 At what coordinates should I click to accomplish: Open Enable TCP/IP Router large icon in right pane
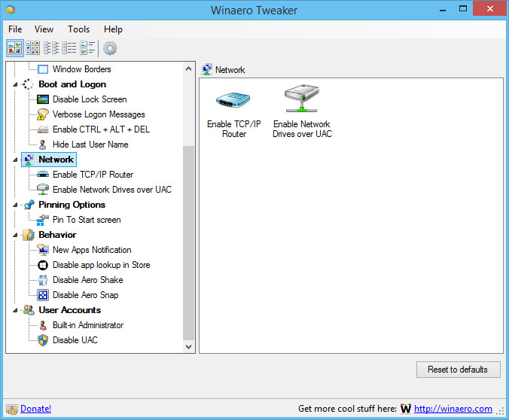tap(233, 99)
